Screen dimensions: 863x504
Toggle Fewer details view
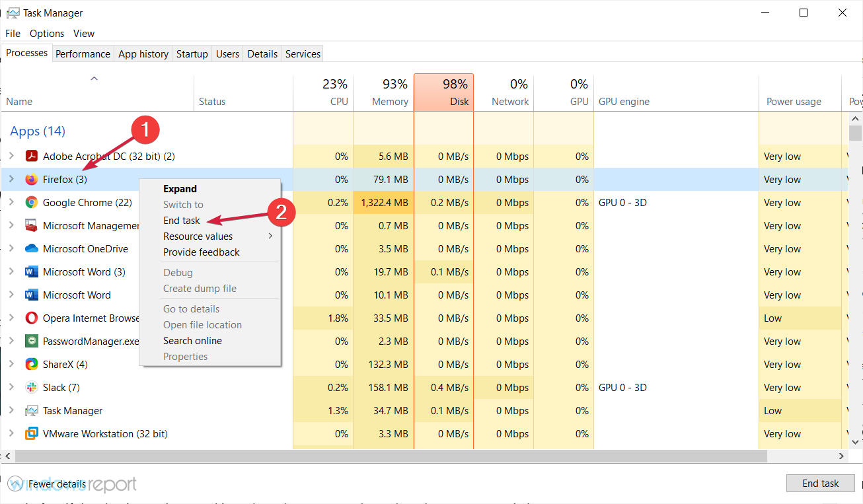tap(49, 484)
